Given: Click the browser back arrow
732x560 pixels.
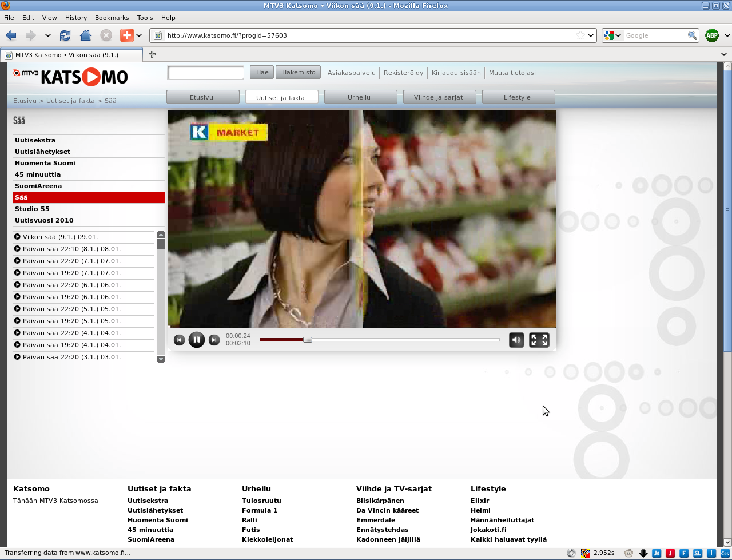Looking at the screenshot, I should [11, 35].
